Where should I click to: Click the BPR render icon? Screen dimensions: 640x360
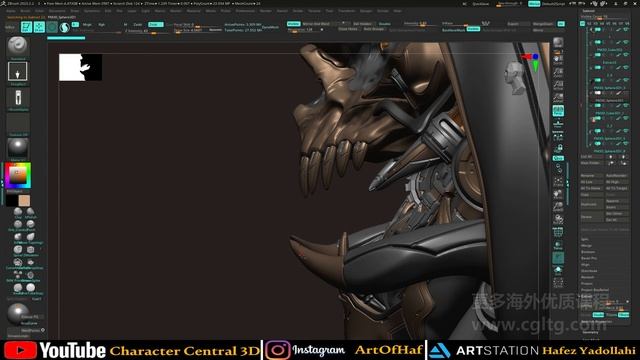(x=558, y=42)
